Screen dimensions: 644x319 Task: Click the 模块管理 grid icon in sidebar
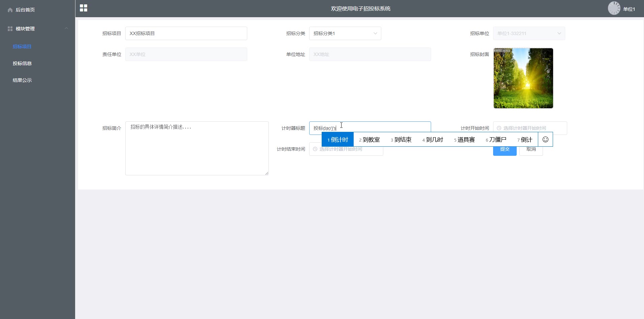[10, 29]
